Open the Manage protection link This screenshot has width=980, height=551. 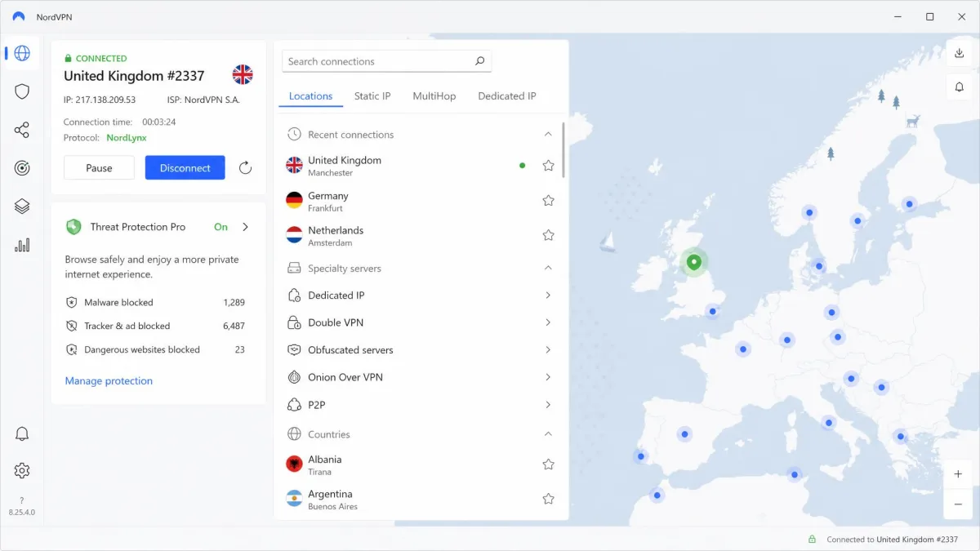pyautogui.click(x=109, y=381)
